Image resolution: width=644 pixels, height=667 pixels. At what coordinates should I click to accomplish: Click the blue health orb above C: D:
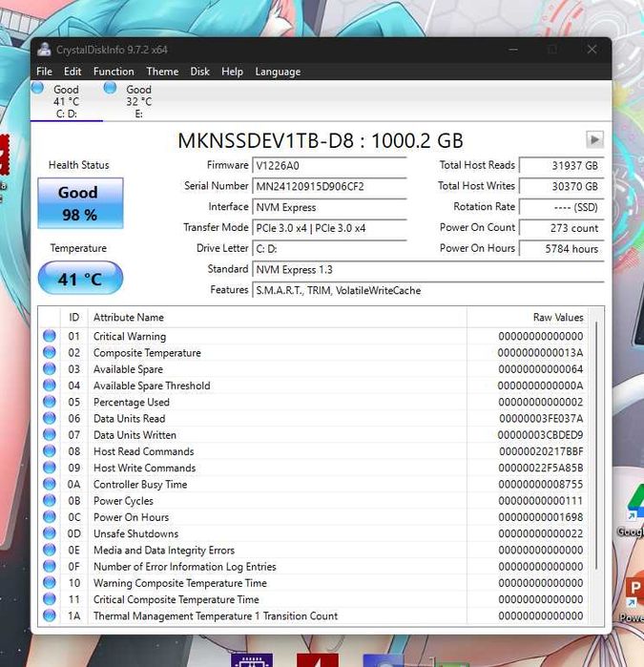(37, 88)
